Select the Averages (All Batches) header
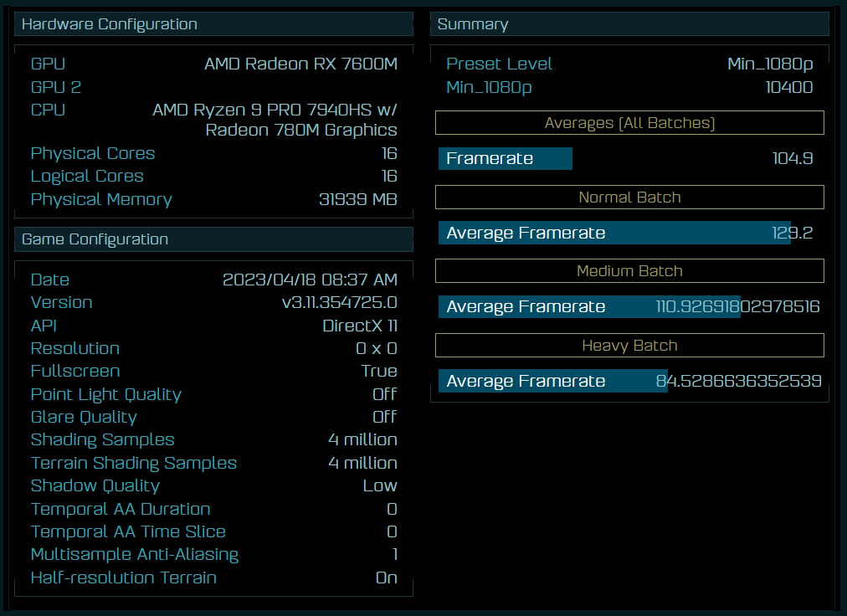 pyautogui.click(x=629, y=122)
